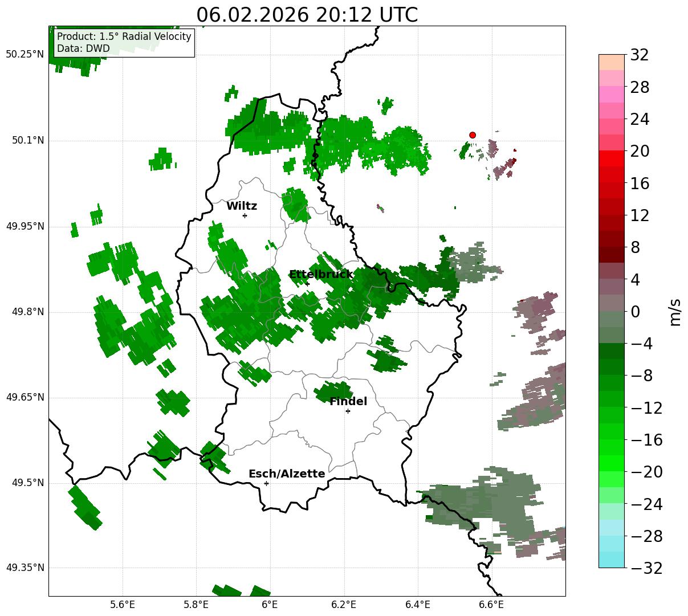Click the 50.1°N latitude label

coord(28,140)
